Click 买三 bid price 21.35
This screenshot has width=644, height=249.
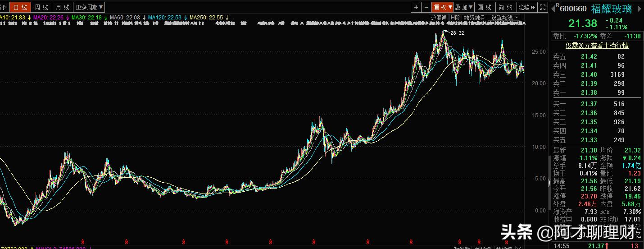coord(589,122)
